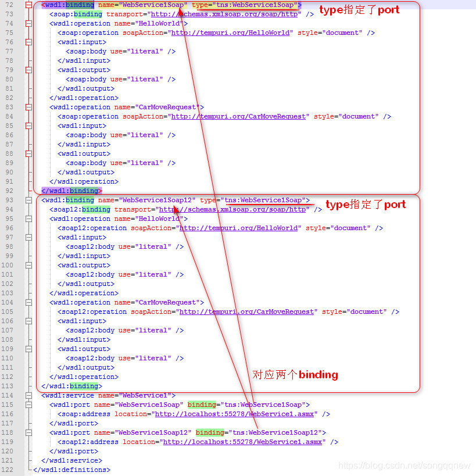Click the name value "WebService1Soap" on line 72
The width and height of the screenshot is (476, 476).
click(x=153, y=5)
